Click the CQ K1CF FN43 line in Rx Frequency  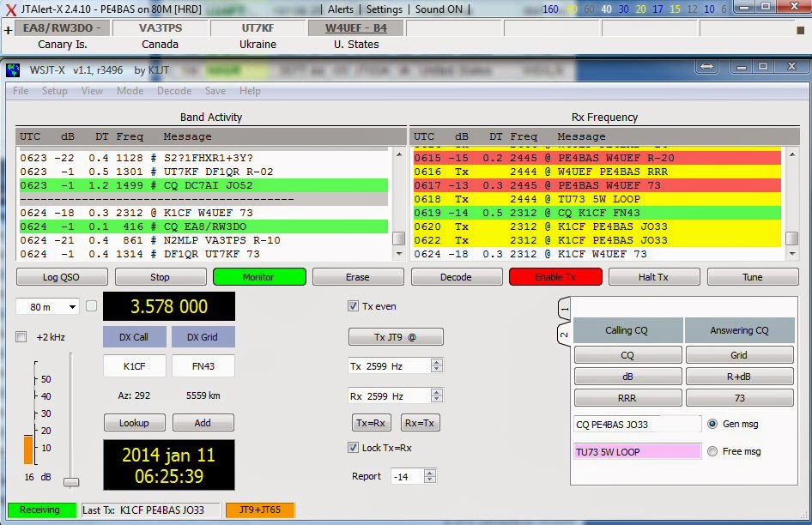click(x=597, y=213)
